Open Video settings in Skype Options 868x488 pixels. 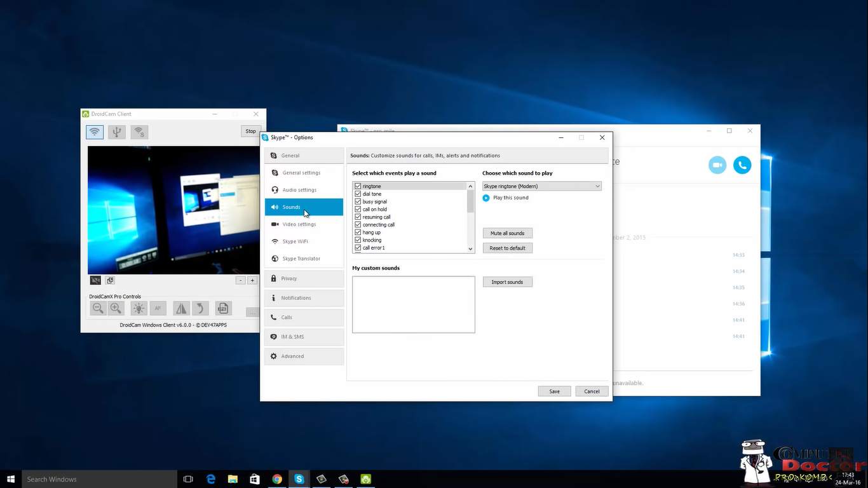tap(304, 224)
